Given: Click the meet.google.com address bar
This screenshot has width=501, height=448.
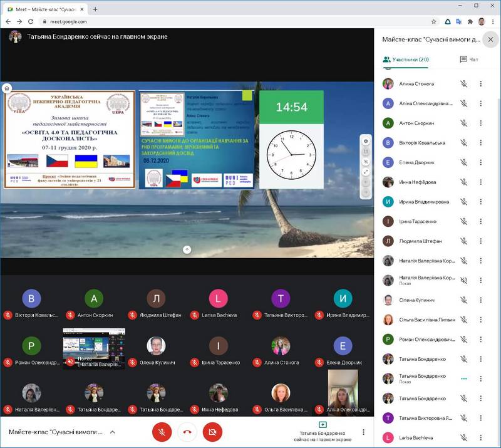Looking at the screenshot, I should (x=237, y=21).
